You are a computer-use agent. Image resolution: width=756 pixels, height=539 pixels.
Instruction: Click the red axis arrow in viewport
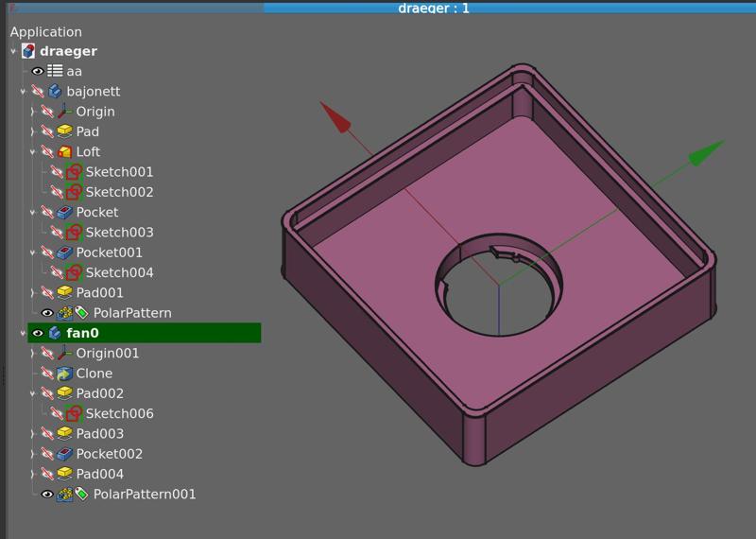tap(335, 117)
